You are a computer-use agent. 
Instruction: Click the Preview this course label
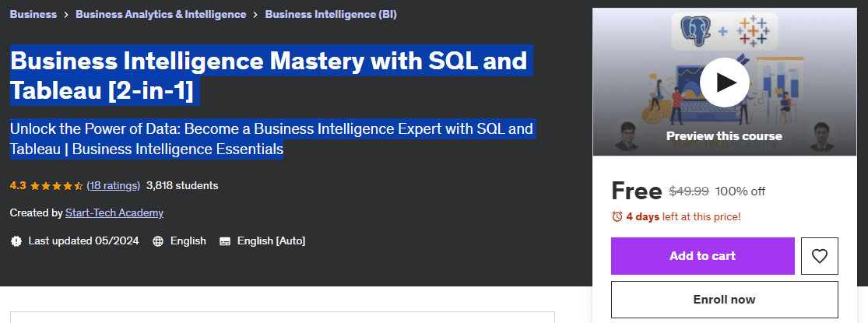724,136
